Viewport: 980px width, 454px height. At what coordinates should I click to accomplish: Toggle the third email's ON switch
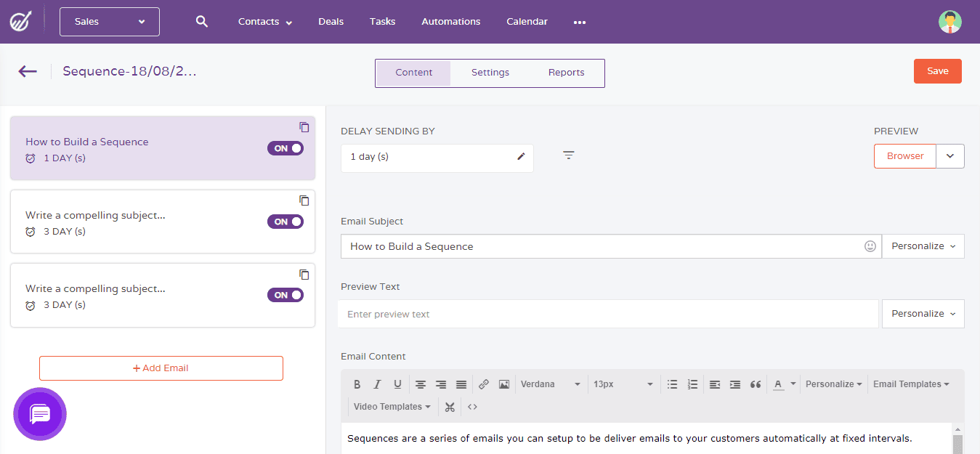pyautogui.click(x=286, y=295)
